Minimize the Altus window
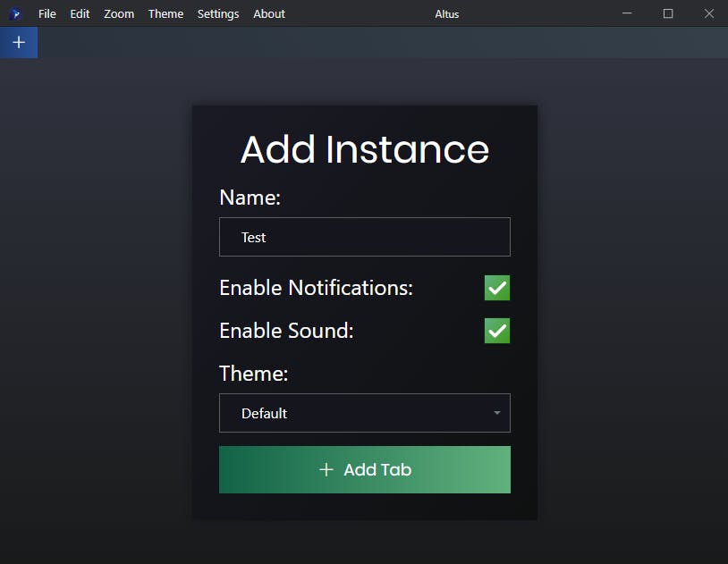728x564 pixels. [627, 13]
